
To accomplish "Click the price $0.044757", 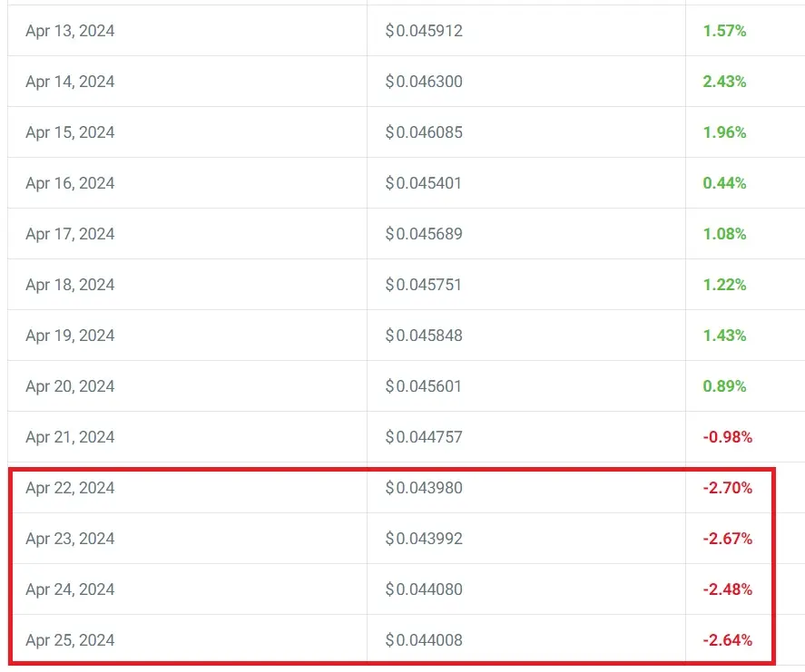I will [x=424, y=437].
